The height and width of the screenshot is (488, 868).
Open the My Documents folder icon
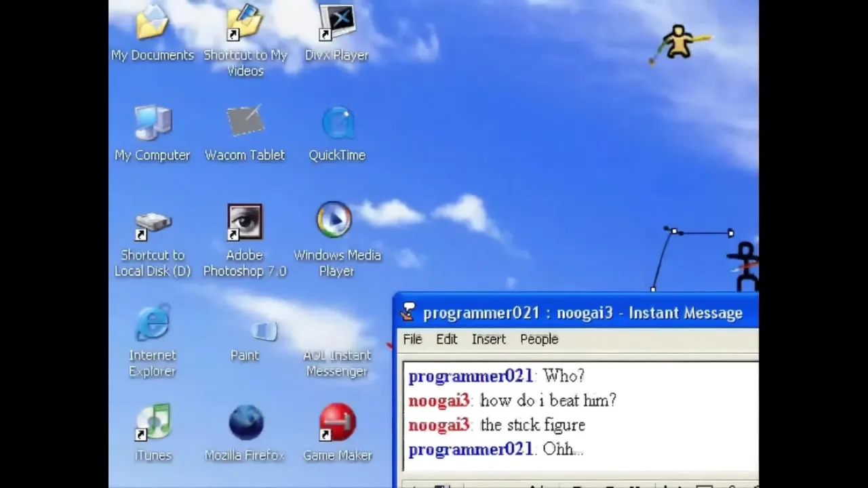tap(153, 23)
